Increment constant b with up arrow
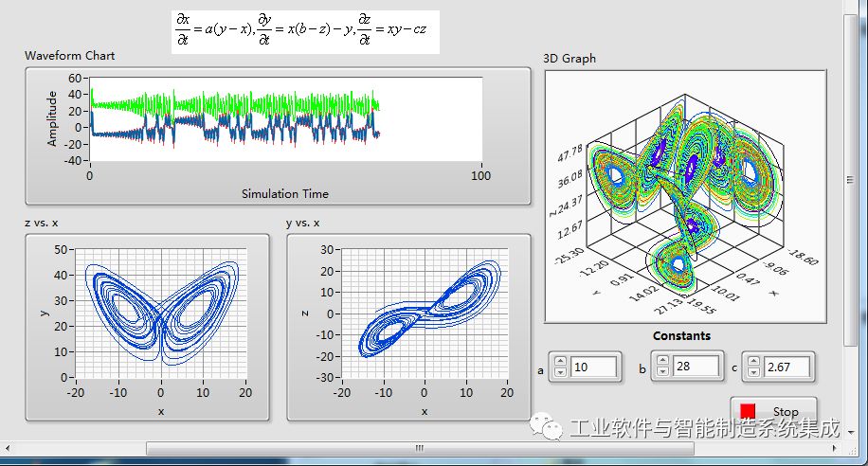This screenshot has width=868, height=466. click(x=662, y=361)
